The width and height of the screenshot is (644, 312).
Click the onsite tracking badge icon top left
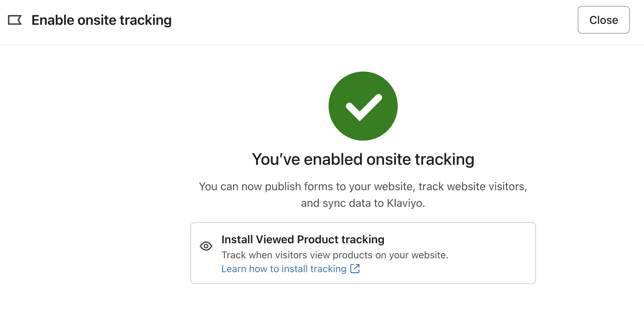click(14, 20)
